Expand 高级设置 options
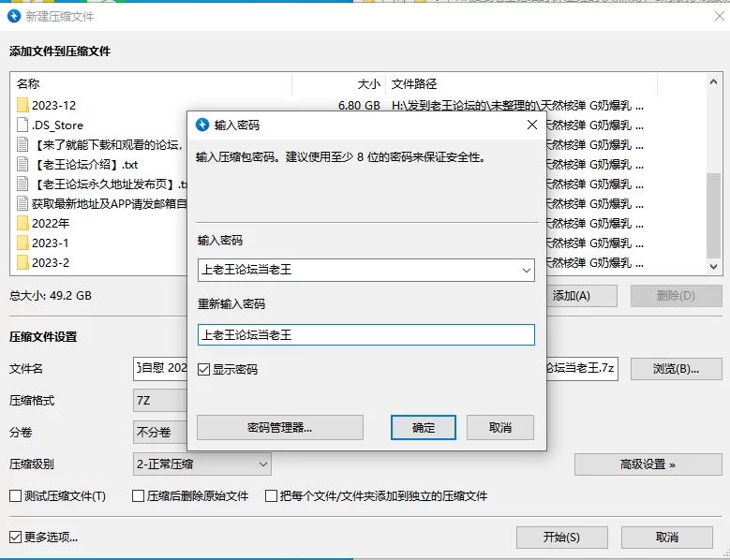This screenshot has height=560, width=730. coord(648,464)
